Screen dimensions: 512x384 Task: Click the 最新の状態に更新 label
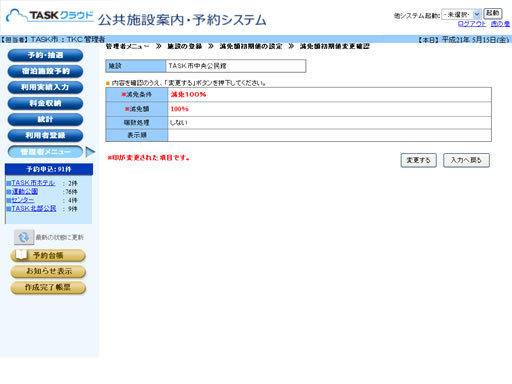pyautogui.click(x=60, y=237)
